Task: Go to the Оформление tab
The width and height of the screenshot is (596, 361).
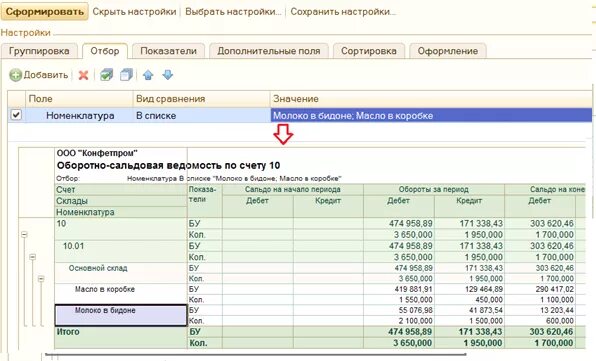Action: click(x=448, y=51)
